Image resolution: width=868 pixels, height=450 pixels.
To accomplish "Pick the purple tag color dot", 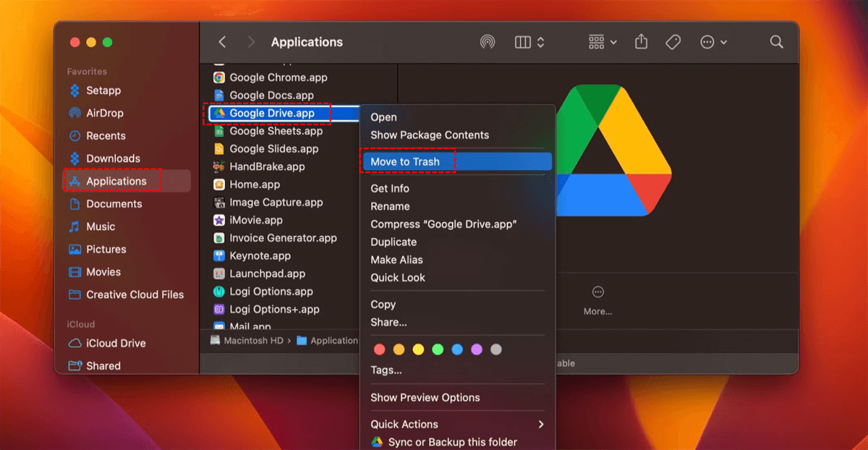I will tap(476, 349).
